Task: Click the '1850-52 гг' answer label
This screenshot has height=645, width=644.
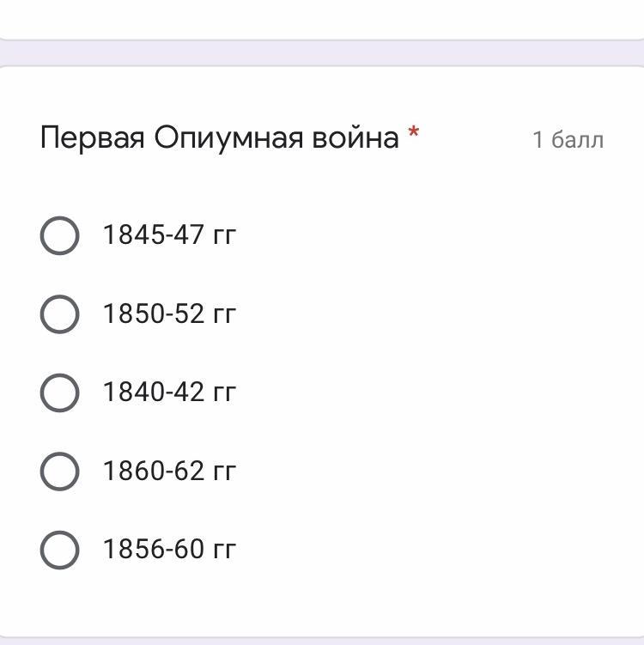Action: click(x=169, y=313)
